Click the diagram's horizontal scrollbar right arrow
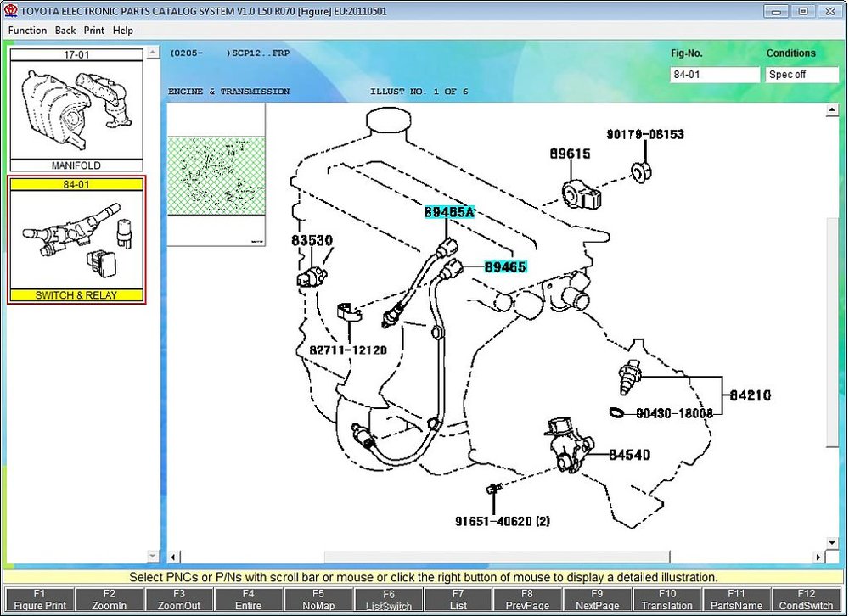 818,557
